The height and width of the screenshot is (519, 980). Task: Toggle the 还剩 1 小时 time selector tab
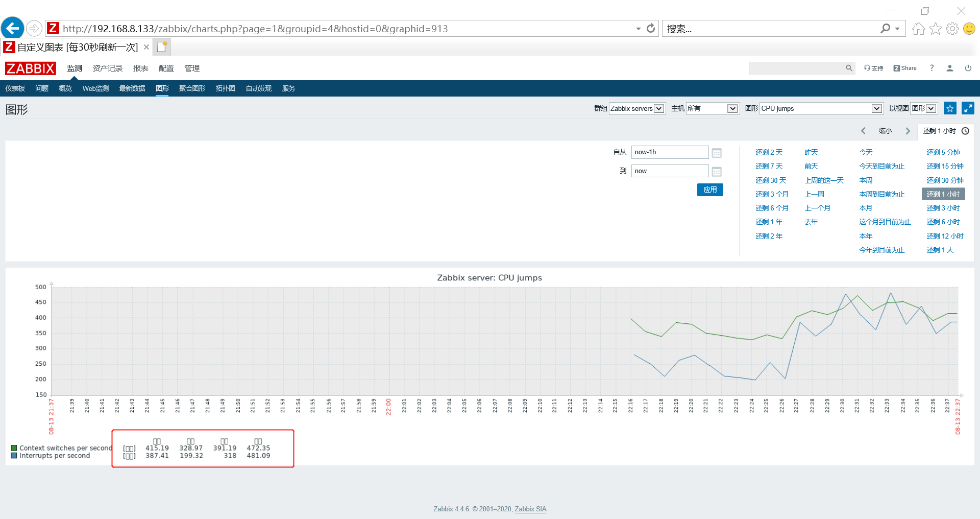coord(946,131)
